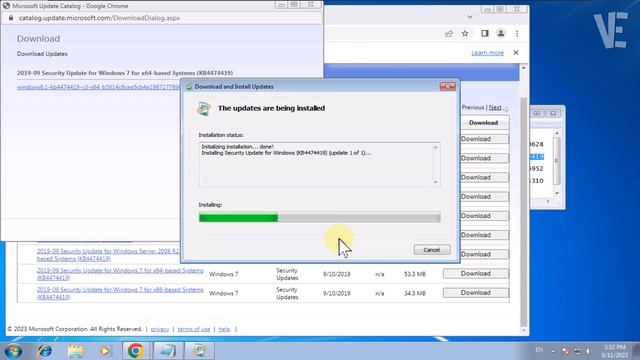The image size is (640, 360).
Task: Open 2019-09 Security Update Windows 7 x64-based link
Action: (x=120, y=274)
